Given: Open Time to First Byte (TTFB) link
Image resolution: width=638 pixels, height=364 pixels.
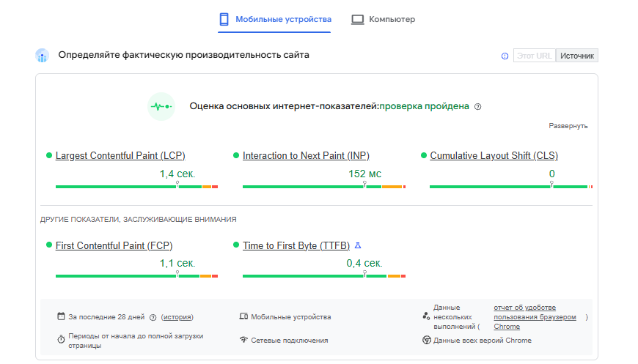Looking at the screenshot, I should click(296, 246).
